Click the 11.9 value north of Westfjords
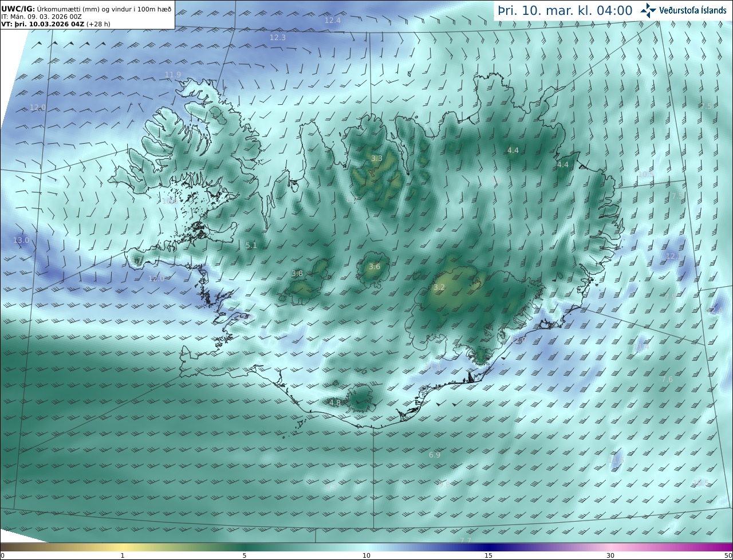This screenshot has width=733, height=560. point(173,74)
